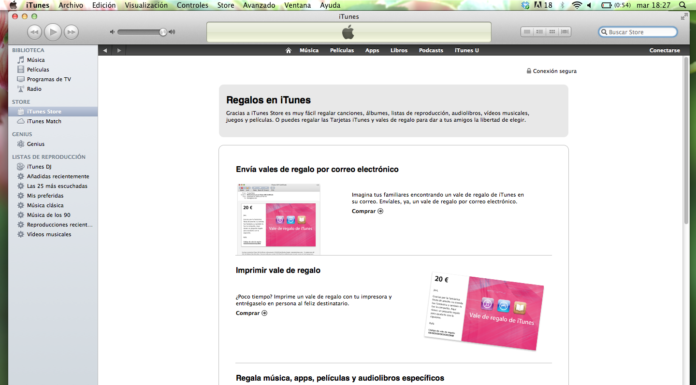The height and width of the screenshot is (385, 696).
Task: Click the Play button
Action: pyautogui.click(x=53, y=32)
